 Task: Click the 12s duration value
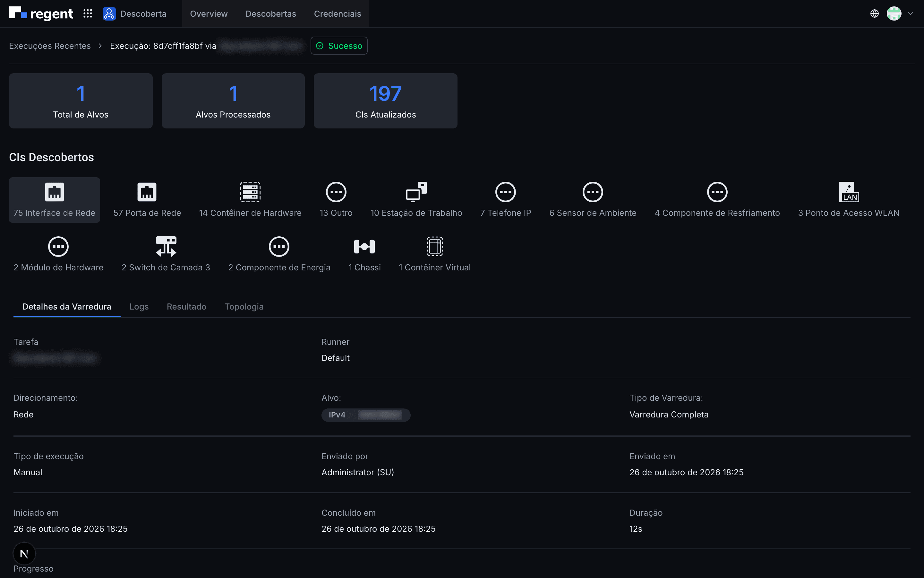point(636,529)
